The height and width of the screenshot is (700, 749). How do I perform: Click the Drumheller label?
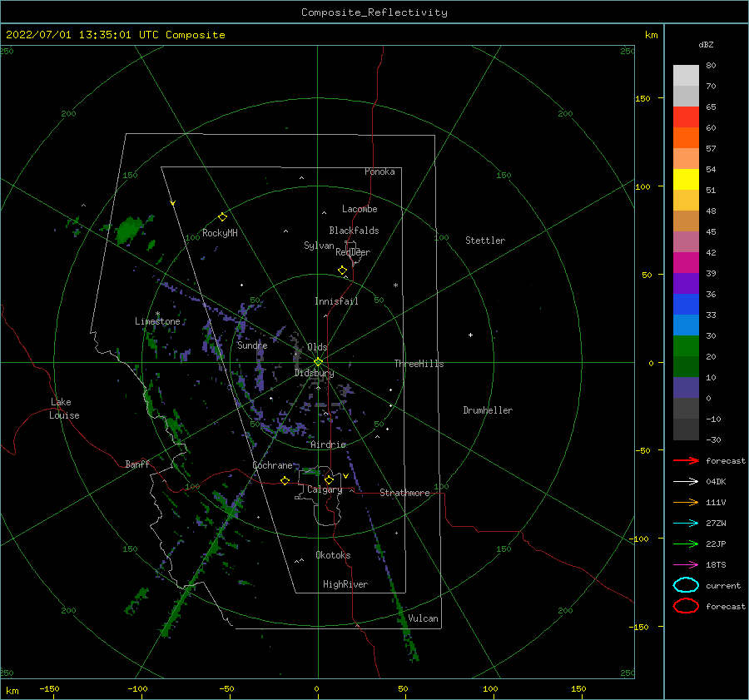click(x=488, y=410)
